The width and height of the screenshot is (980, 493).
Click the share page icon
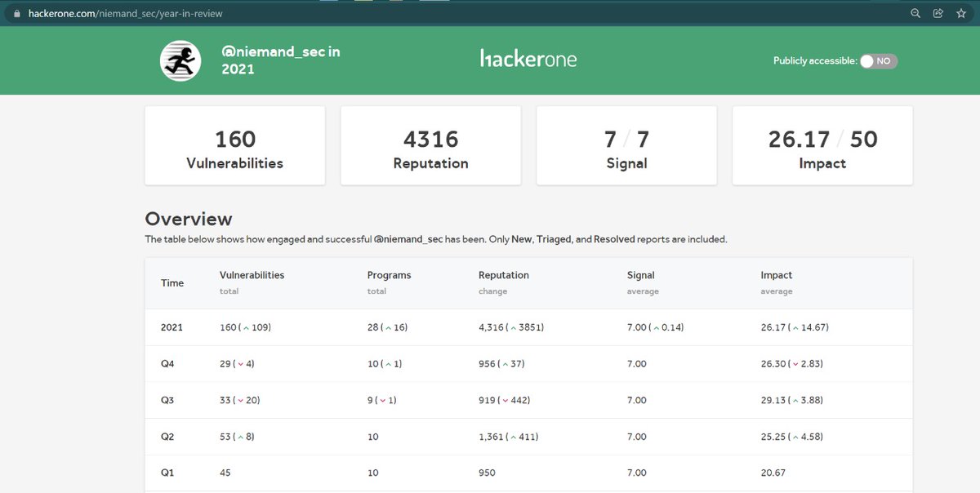tap(938, 13)
